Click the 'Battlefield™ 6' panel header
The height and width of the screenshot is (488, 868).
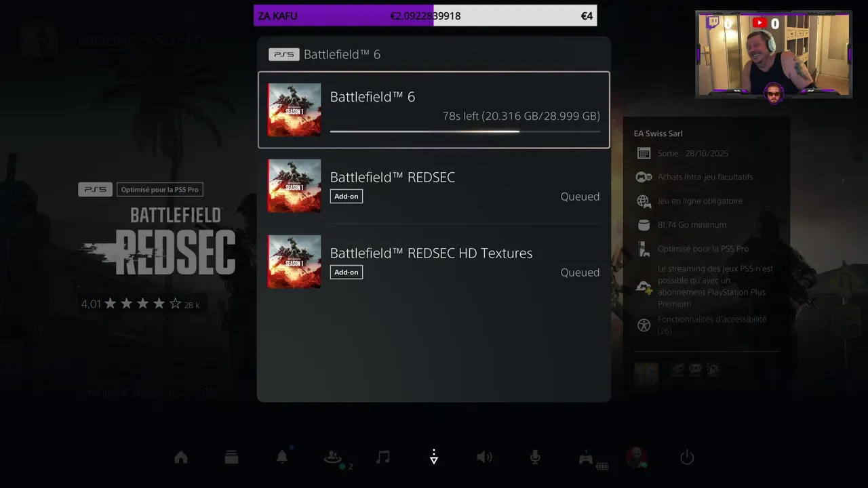pyautogui.click(x=342, y=54)
